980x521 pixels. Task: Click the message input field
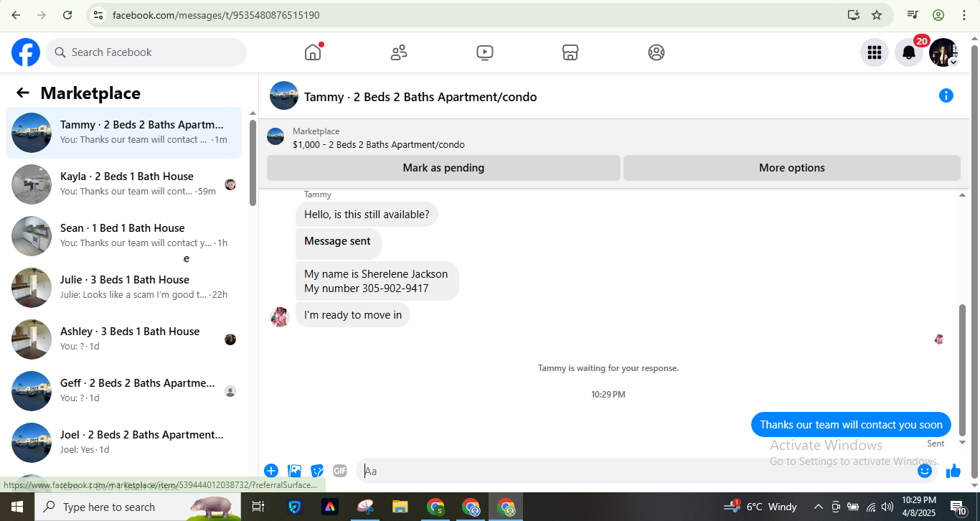637,471
